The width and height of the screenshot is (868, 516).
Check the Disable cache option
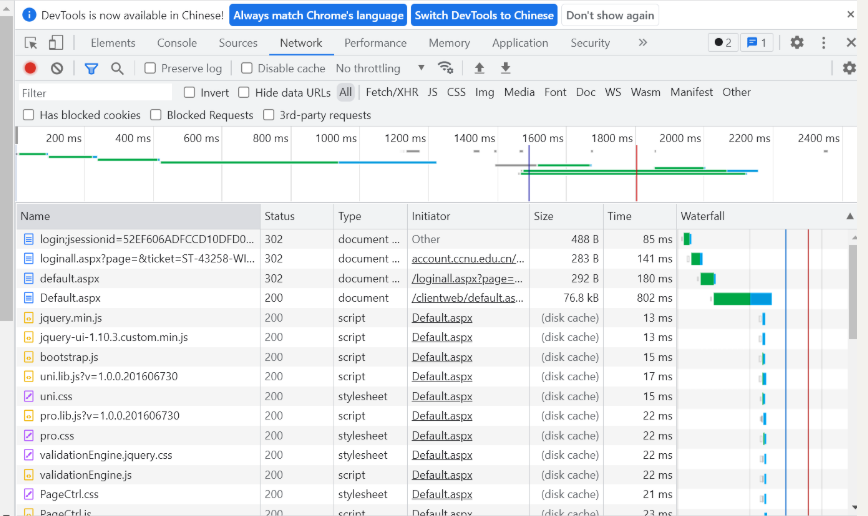click(x=246, y=68)
